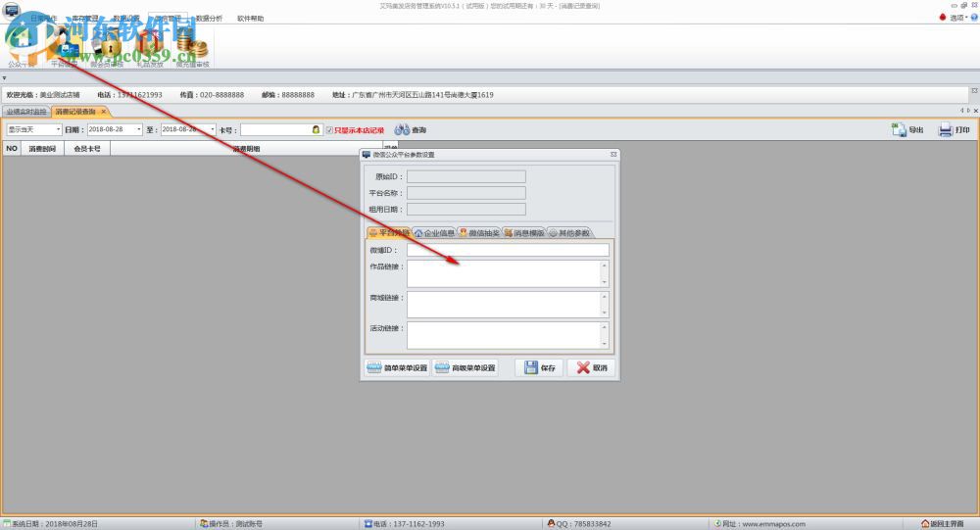Open the 微充值审核 gold coins ribbon icon
The width and height of the screenshot is (980, 530).
point(192,48)
